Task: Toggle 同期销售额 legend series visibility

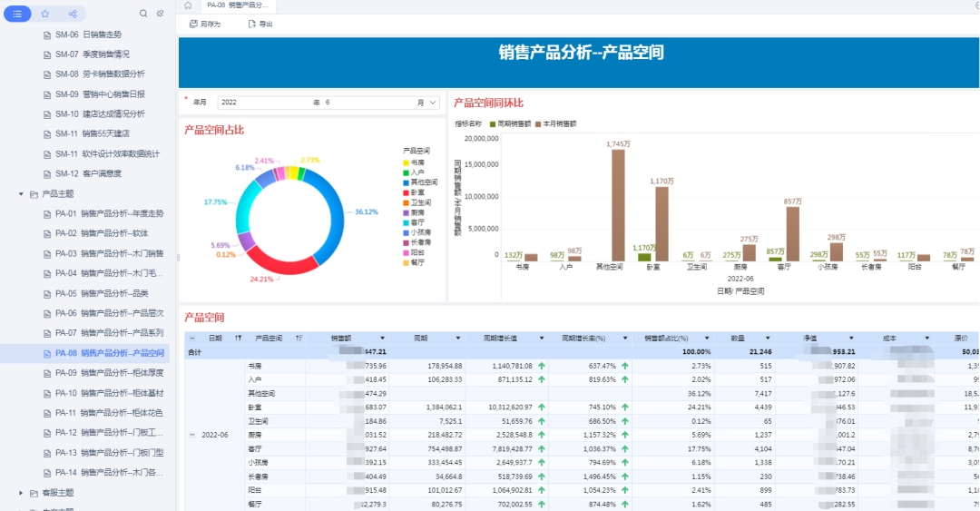Action: pyautogui.click(x=513, y=123)
